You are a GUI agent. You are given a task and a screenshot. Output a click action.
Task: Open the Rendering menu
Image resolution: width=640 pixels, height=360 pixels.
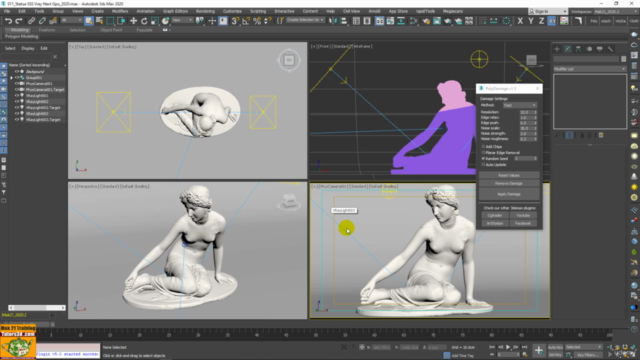pos(205,11)
